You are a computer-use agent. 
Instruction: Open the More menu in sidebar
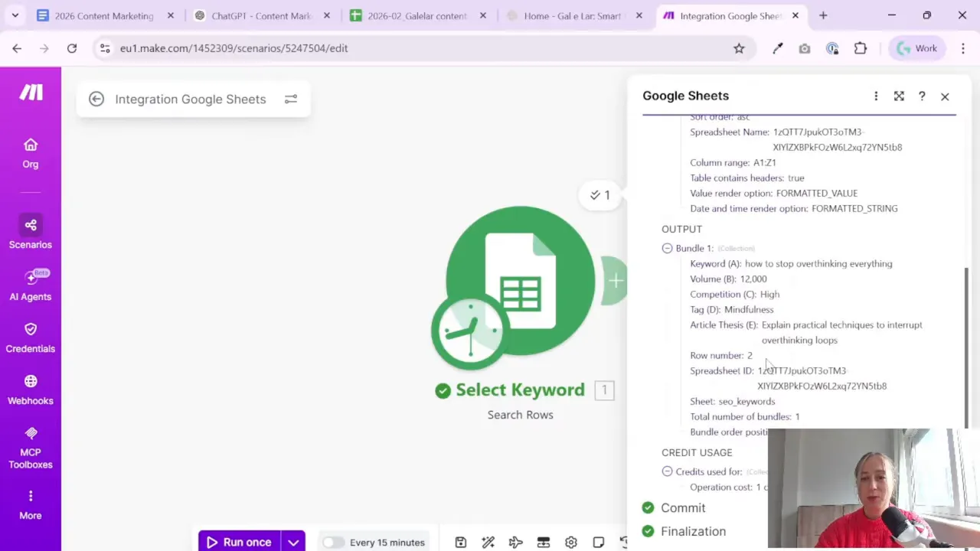31,505
